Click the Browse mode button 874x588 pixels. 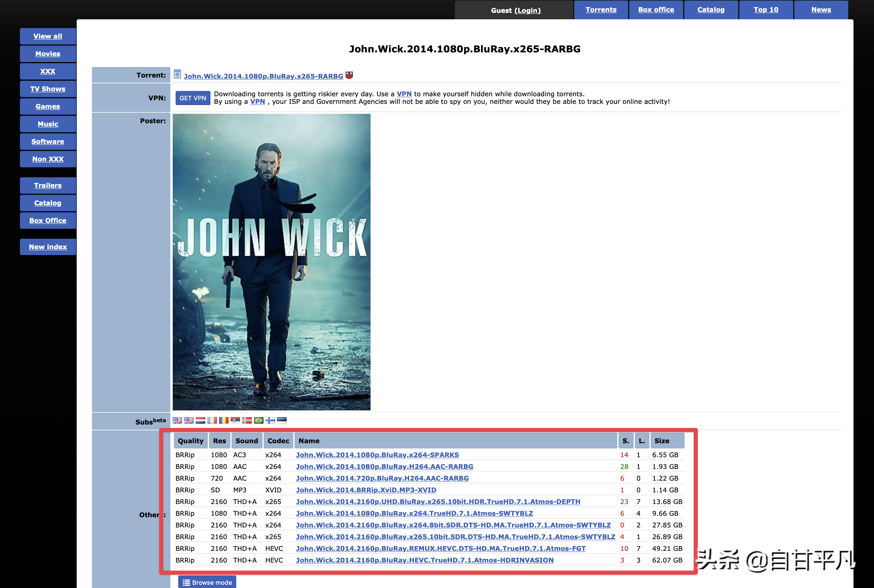click(x=207, y=582)
